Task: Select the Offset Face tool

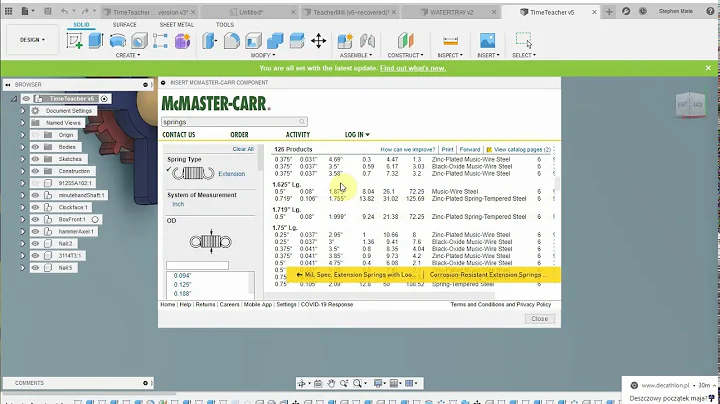Action: click(297, 41)
